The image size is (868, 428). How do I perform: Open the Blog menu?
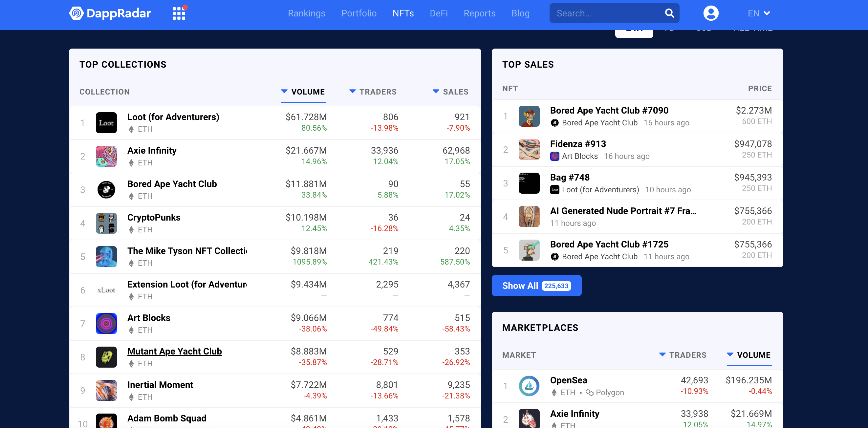[520, 13]
